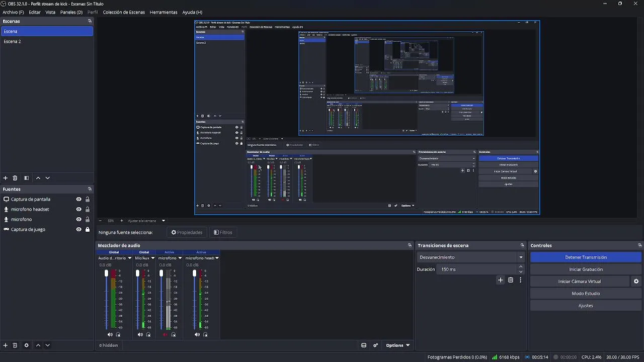The width and height of the screenshot is (644, 362).
Task: Increase transition duration with up arrow
Action: (521, 267)
